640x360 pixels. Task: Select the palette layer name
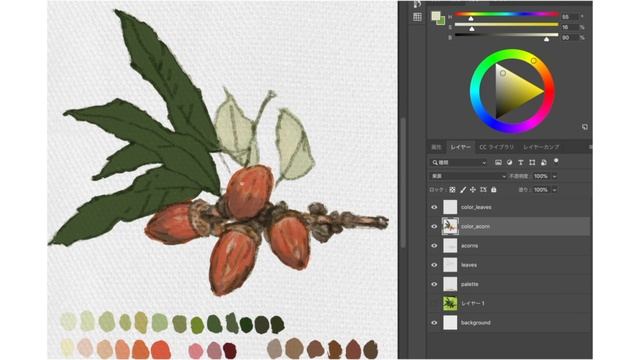pyautogui.click(x=469, y=284)
